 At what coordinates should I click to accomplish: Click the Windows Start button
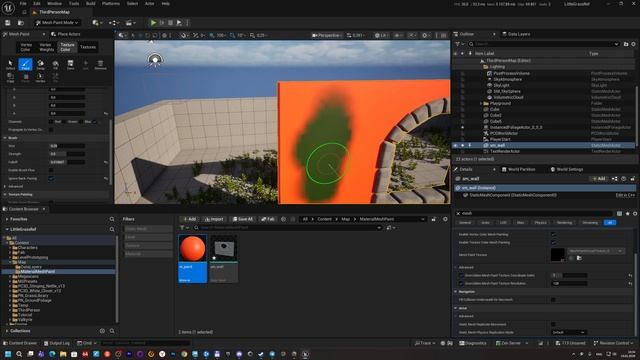pos(8,354)
